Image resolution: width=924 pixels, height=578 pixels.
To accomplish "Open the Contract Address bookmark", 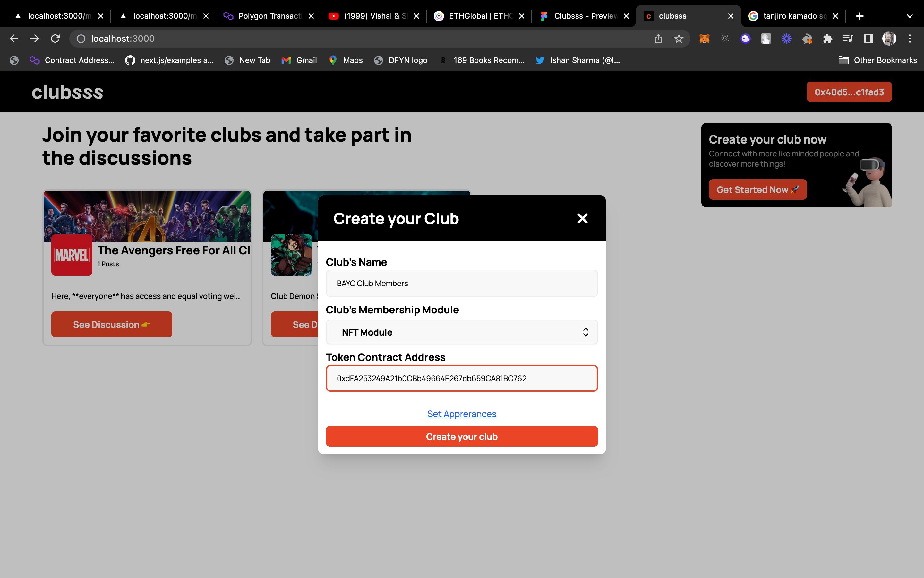I will (x=73, y=60).
